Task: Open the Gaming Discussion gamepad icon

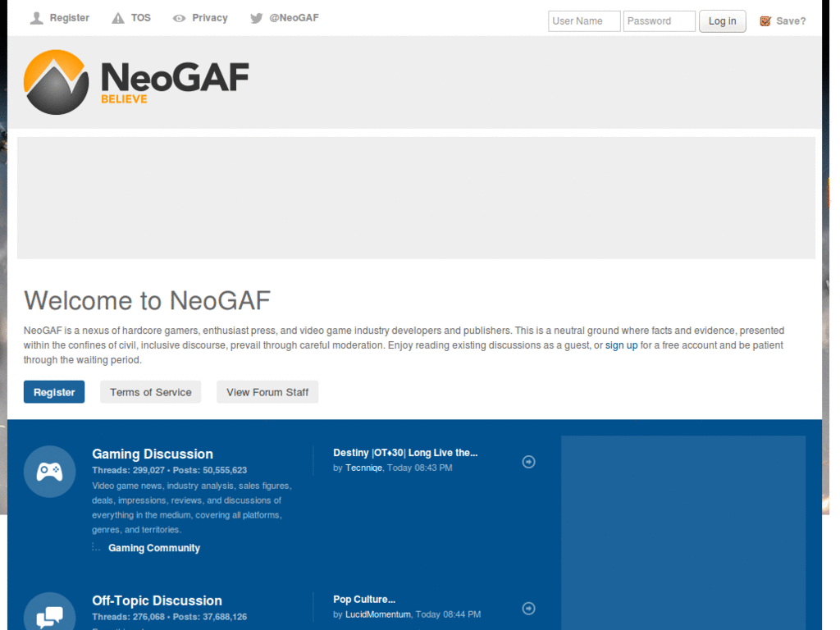Action: 50,472
